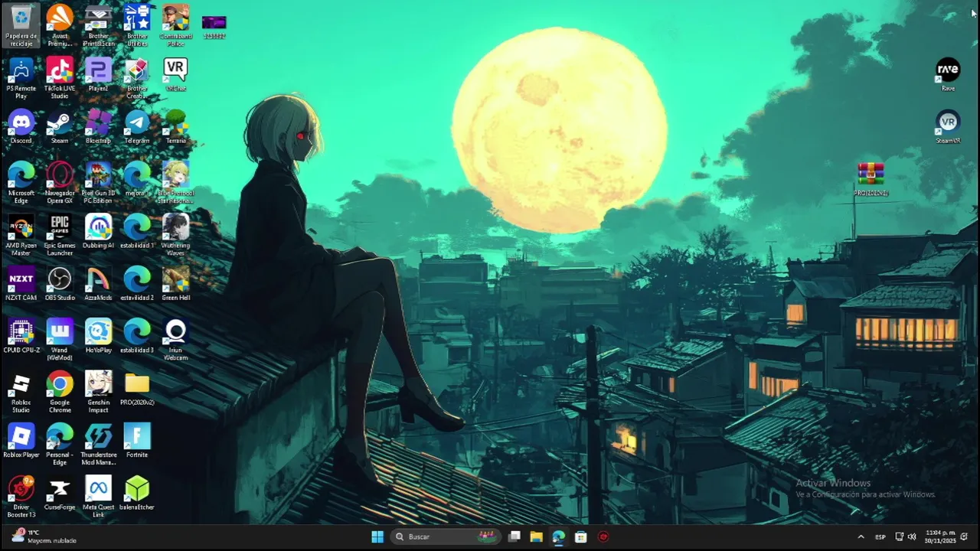Launch Driver Booster 13 shortcut

[21, 496]
